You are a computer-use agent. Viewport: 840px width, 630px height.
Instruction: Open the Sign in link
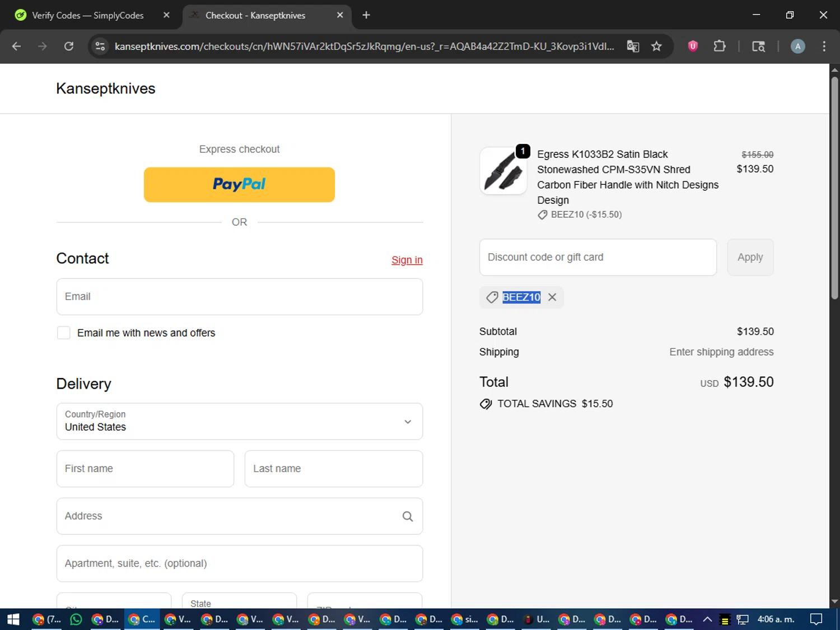pos(407,260)
